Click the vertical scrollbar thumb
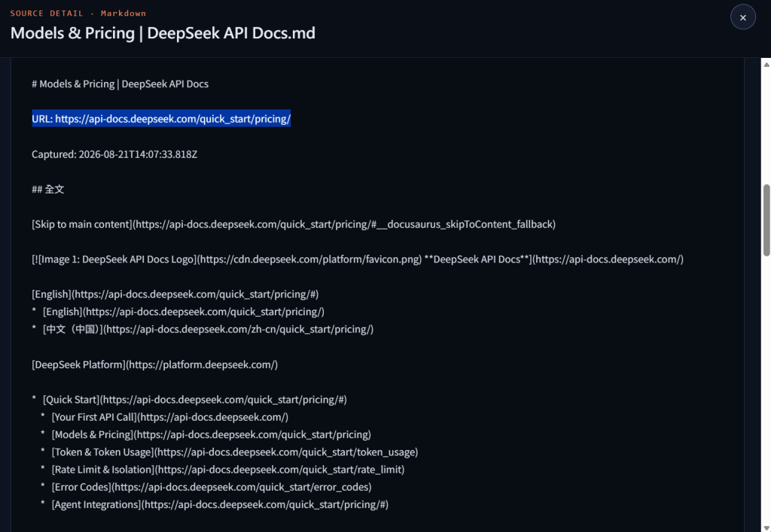 [x=766, y=220]
